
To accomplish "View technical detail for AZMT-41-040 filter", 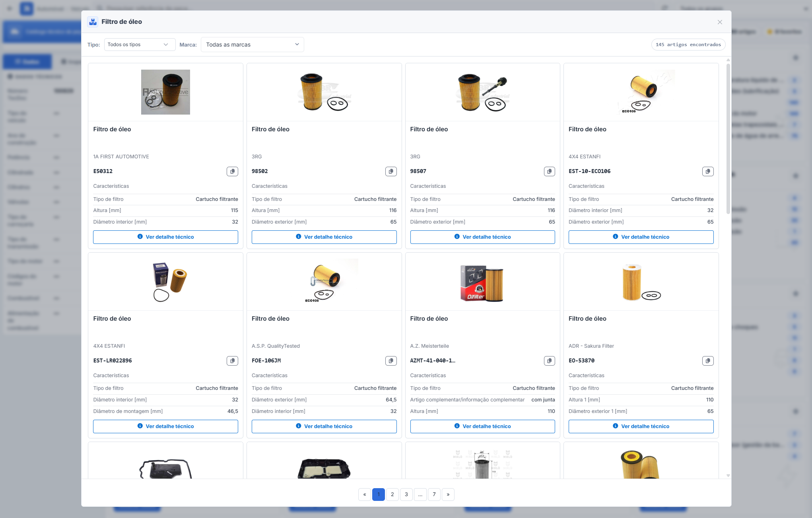I will [482, 426].
